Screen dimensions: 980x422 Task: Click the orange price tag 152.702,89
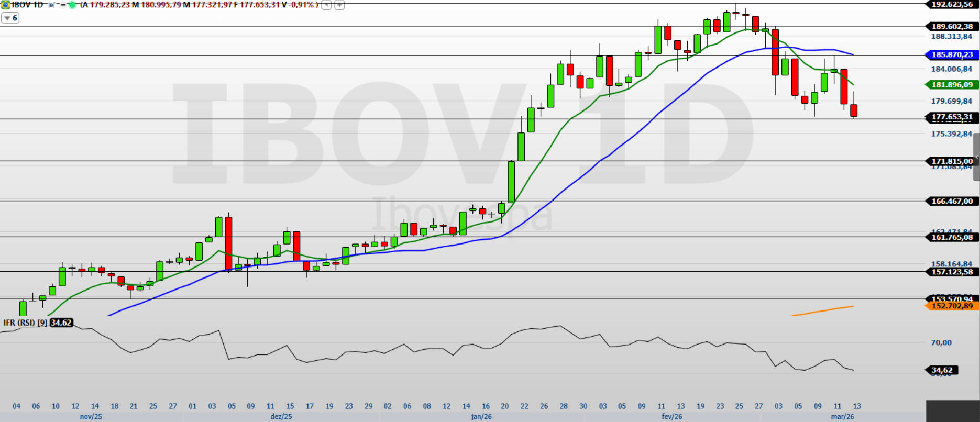952,306
